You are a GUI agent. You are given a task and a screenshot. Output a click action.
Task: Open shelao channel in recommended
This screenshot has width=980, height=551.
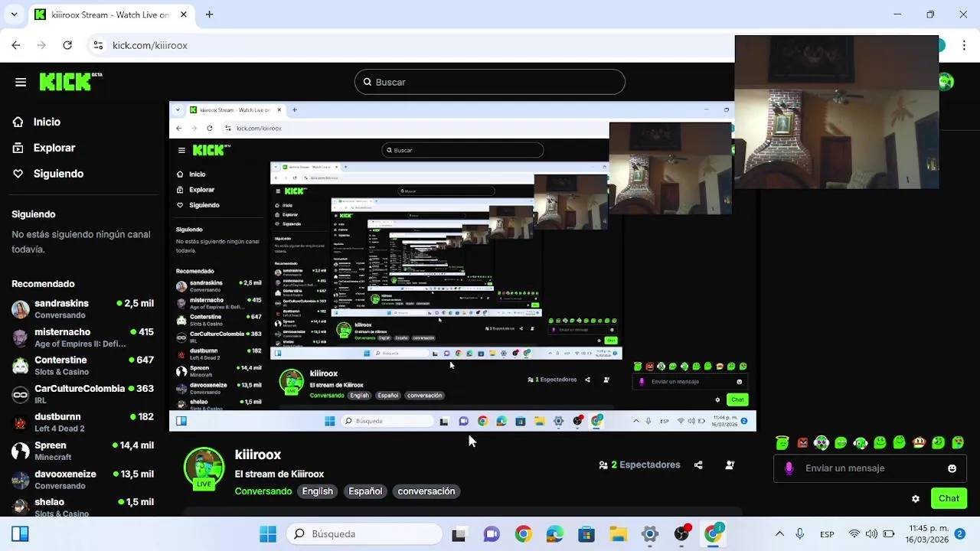(83, 507)
